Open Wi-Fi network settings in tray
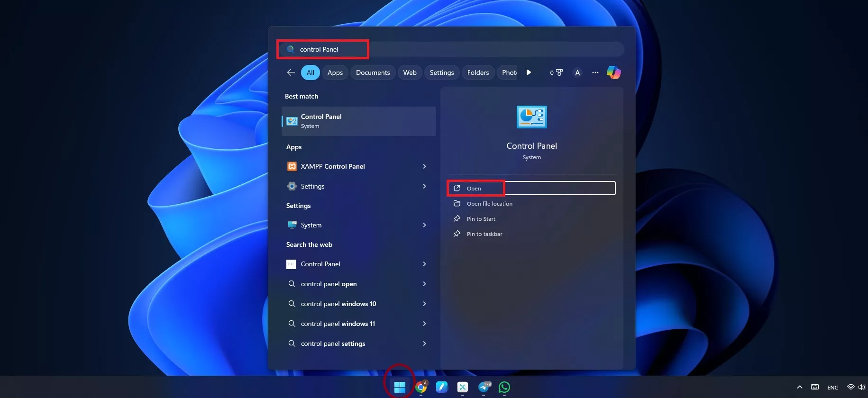The height and width of the screenshot is (398, 868). [x=851, y=387]
